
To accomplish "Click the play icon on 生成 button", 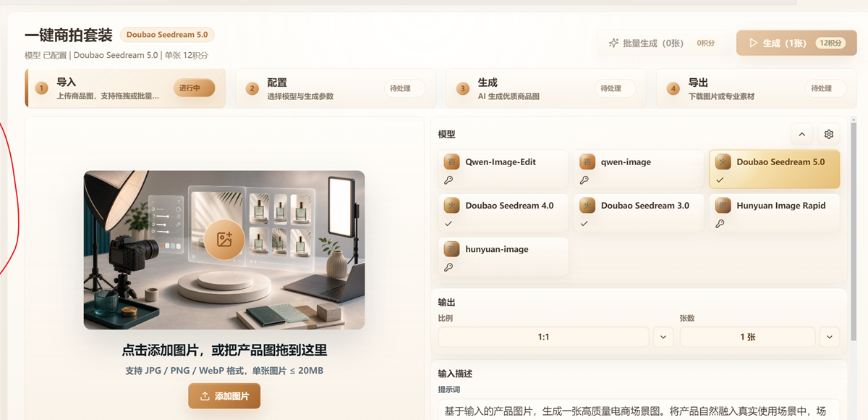I will tap(753, 43).
